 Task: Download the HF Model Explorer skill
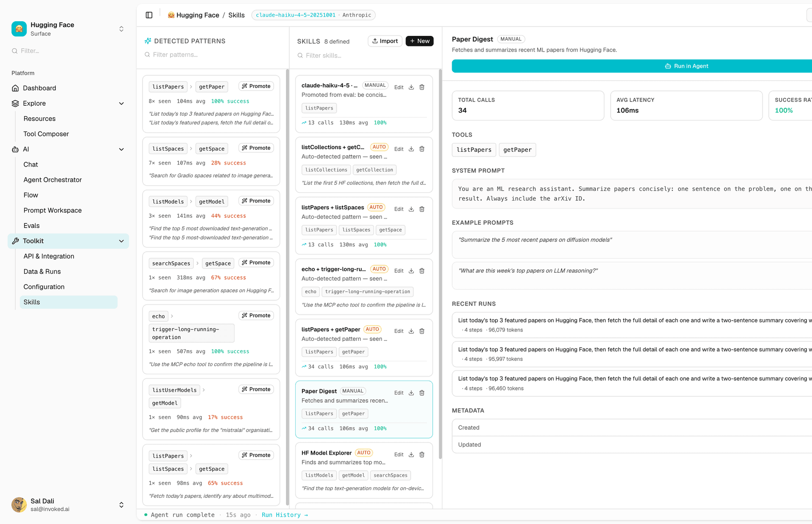411,455
